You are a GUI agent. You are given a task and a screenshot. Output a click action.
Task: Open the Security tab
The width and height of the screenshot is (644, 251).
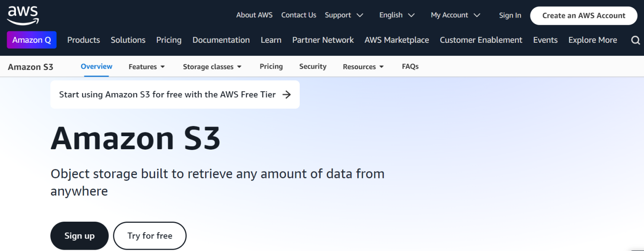coord(313,66)
